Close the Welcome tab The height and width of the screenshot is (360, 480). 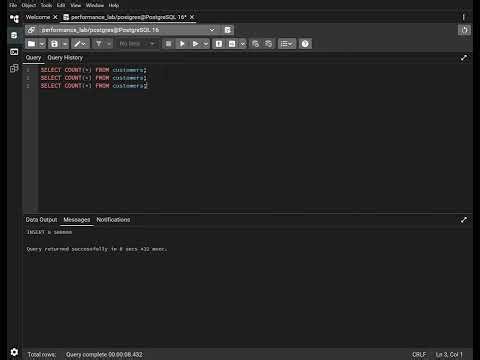coord(55,17)
